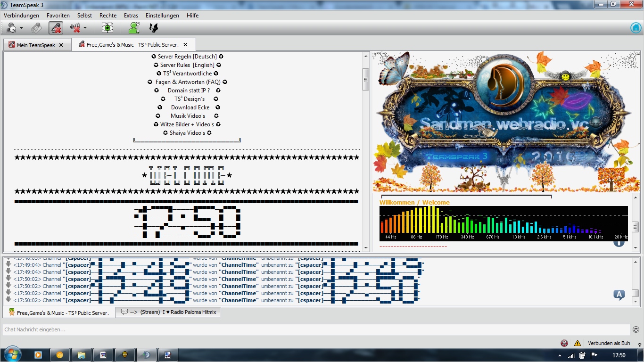Open Windows Explorer from the taskbar

coord(81,355)
